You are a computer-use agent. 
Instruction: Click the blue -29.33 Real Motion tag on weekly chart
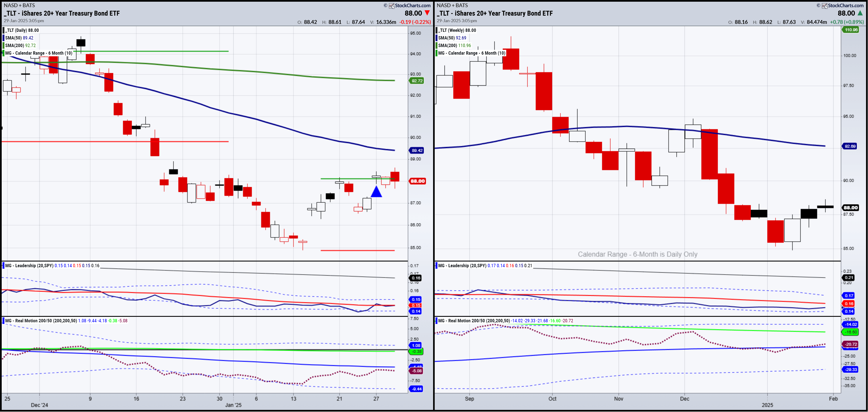(x=850, y=370)
